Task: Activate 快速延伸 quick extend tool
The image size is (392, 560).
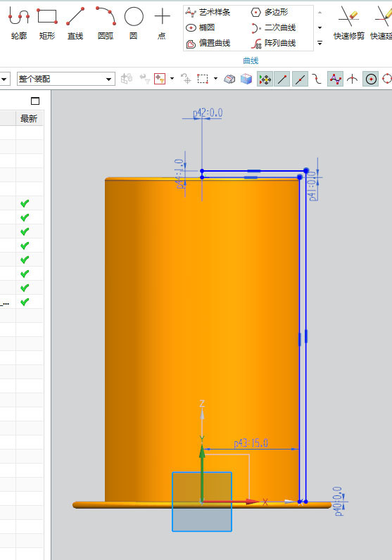Action: pos(381,23)
